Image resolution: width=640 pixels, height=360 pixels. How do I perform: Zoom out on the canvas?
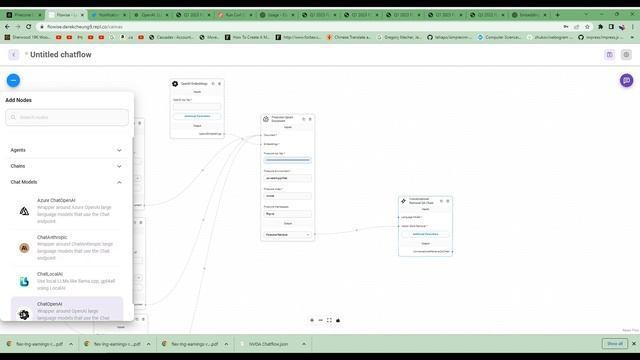click(x=320, y=320)
